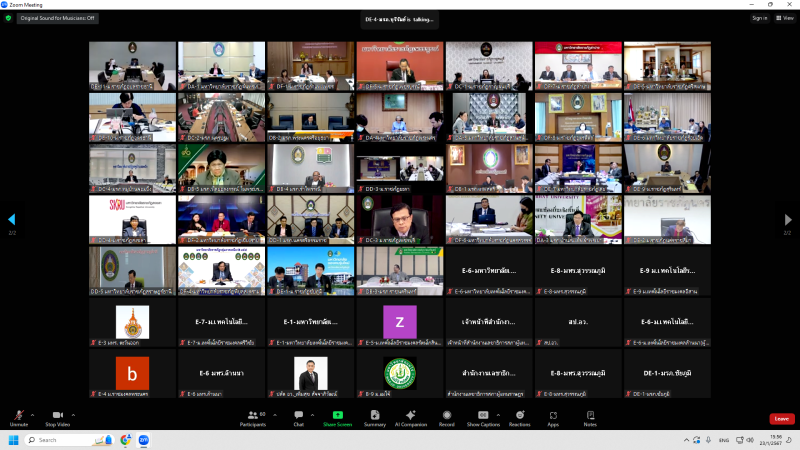Open the Participants panel

tap(252, 417)
